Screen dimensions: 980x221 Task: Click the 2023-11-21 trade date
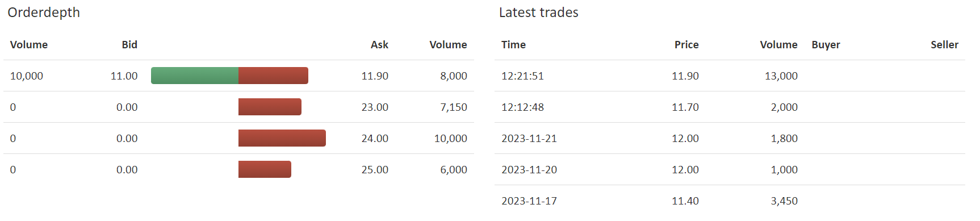[x=529, y=138]
